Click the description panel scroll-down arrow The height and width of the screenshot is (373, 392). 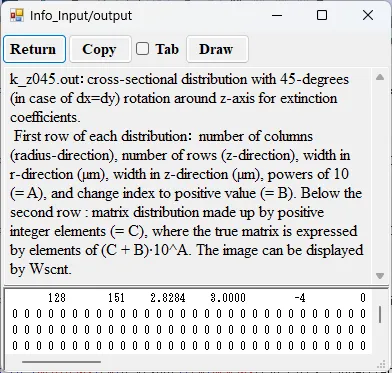pos(380,276)
